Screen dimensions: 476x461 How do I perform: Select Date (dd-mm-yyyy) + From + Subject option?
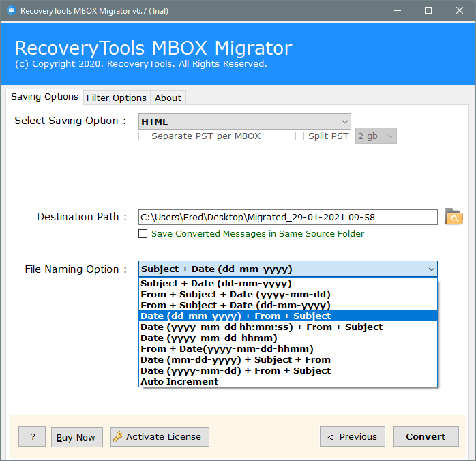(288, 316)
